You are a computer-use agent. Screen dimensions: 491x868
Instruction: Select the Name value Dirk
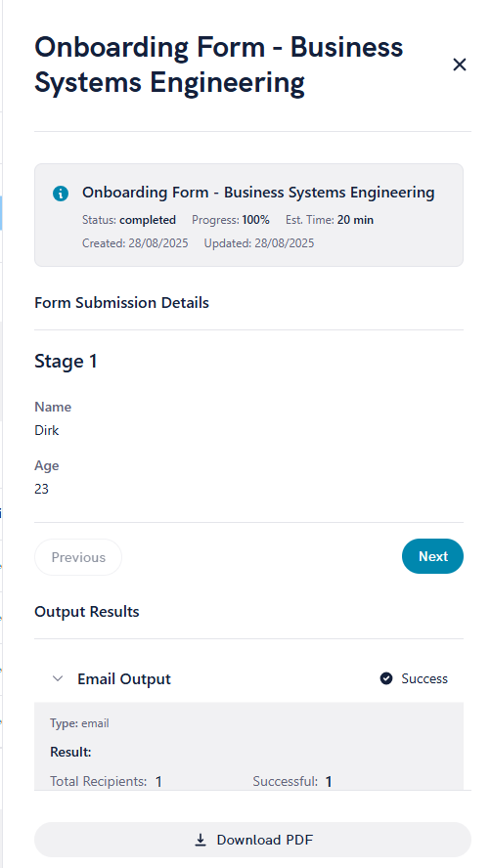tap(47, 430)
